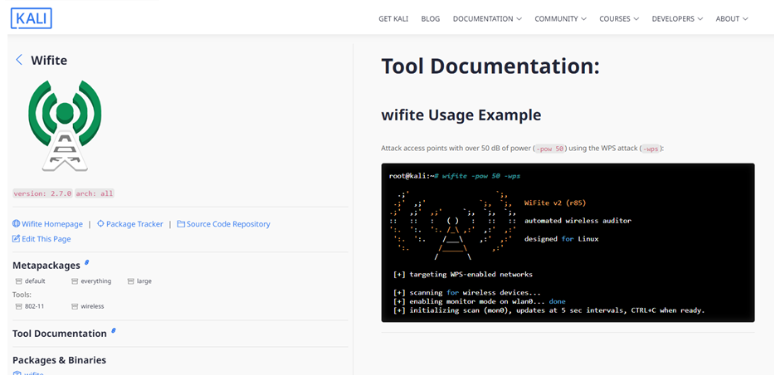Expand the ABOUT menu
The image size is (774, 375).
coord(732,19)
